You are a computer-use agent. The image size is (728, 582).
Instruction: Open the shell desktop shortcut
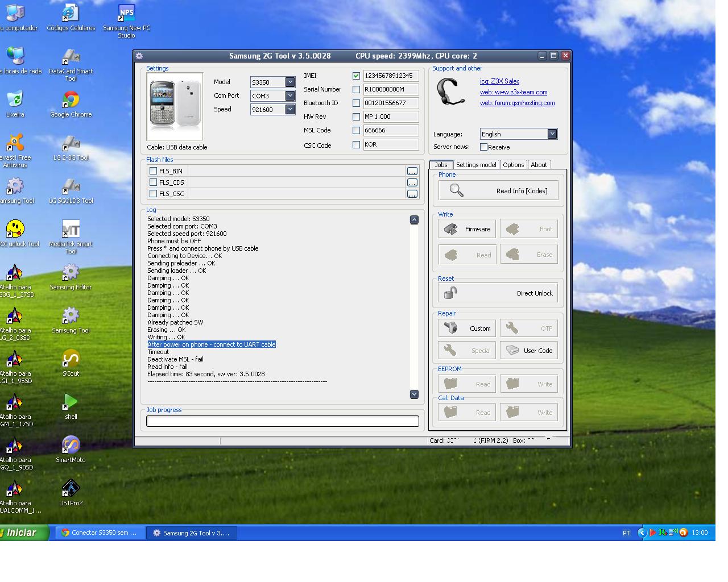pos(71,406)
